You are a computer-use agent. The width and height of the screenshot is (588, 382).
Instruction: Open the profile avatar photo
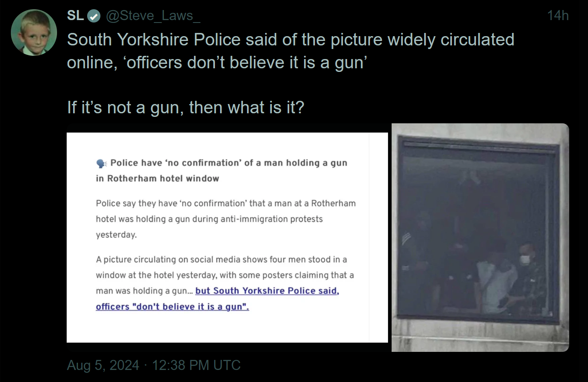point(34,33)
